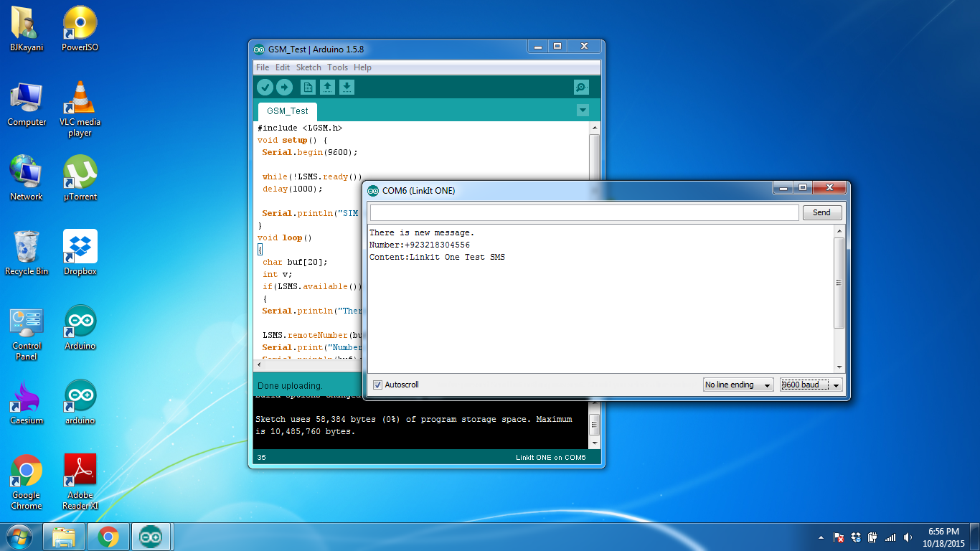Viewport: 980px width, 551px height.
Task: Open the Help menu
Action: click(362, 67)
